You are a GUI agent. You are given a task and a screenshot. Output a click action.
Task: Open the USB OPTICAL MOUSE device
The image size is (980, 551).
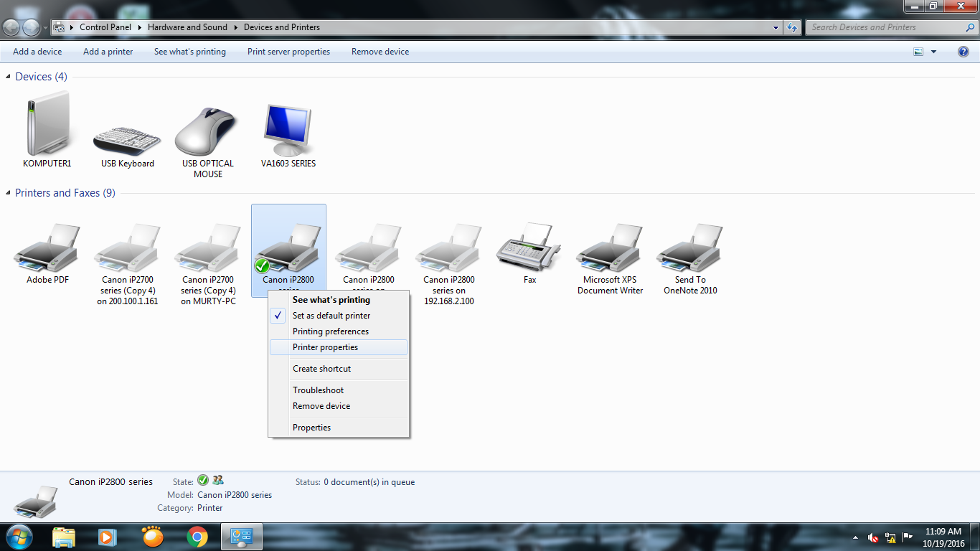[x=206, y=129]
